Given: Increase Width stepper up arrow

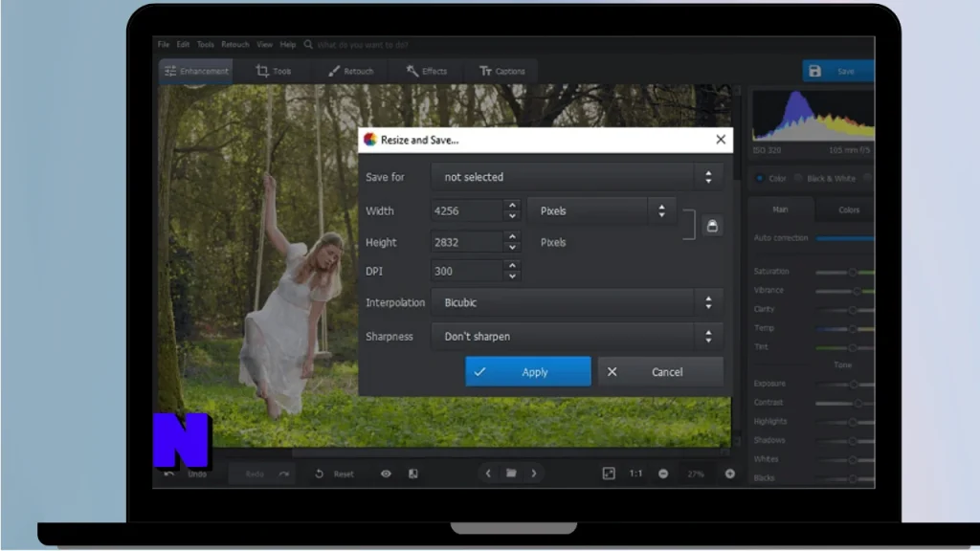Looking at the screenshot, I should tap(512, 205).
